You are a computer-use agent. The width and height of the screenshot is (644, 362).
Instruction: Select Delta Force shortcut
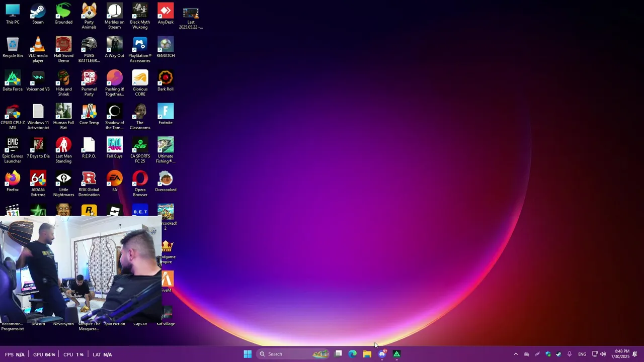click(x=13, y=81)
